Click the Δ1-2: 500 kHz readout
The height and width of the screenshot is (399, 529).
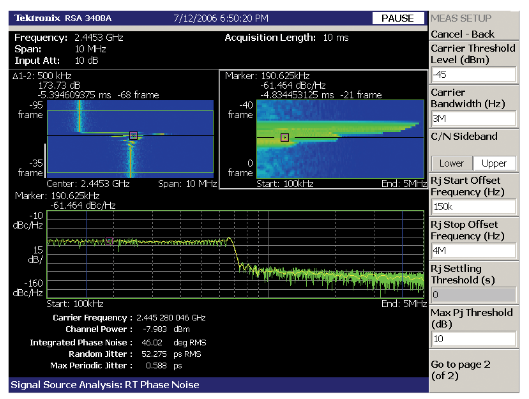tap(42, 76)
